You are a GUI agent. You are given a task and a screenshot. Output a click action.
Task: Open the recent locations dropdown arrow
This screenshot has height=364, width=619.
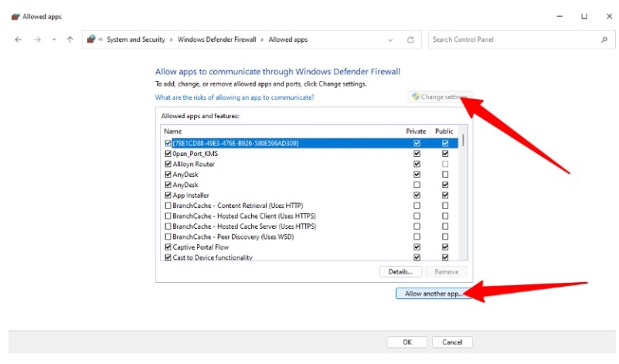pos(54,39)
